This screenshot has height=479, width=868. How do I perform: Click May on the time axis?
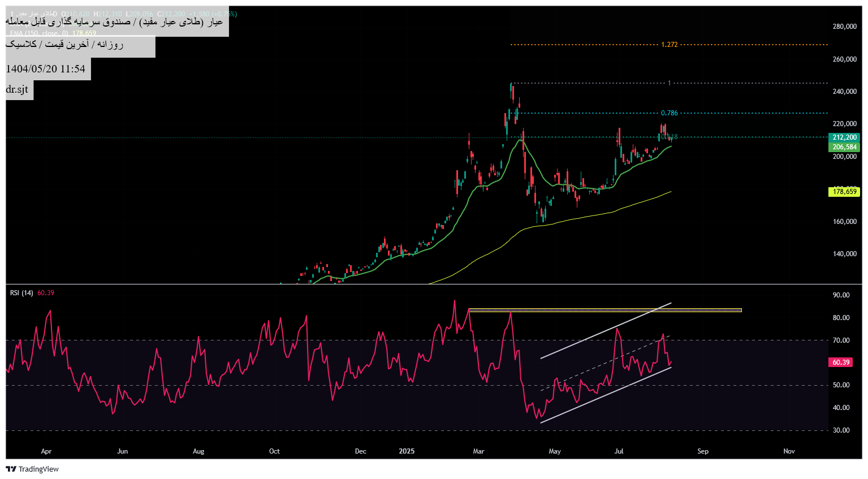point(555,451)
